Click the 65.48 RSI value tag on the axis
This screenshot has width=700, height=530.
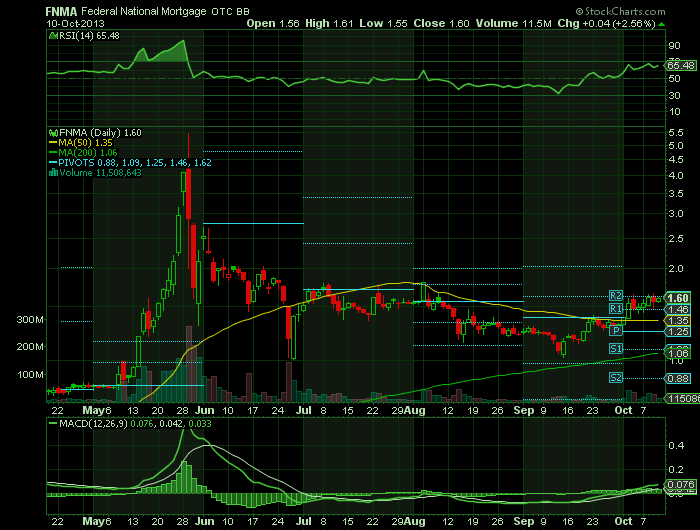(x=681, y=66)
